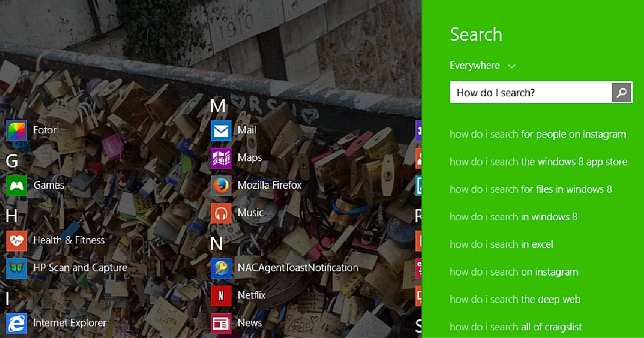This screenshot has width=644, height=338.
Task: Pick suggestion 'how do i search in windows 8'
Action: pos(514,217)
